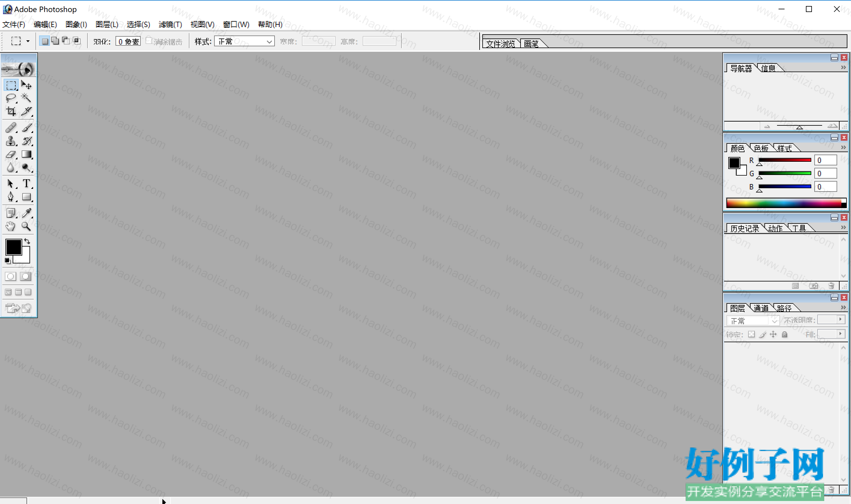Open the 不透明度 opacity slider arrow

tap(840, 319)
